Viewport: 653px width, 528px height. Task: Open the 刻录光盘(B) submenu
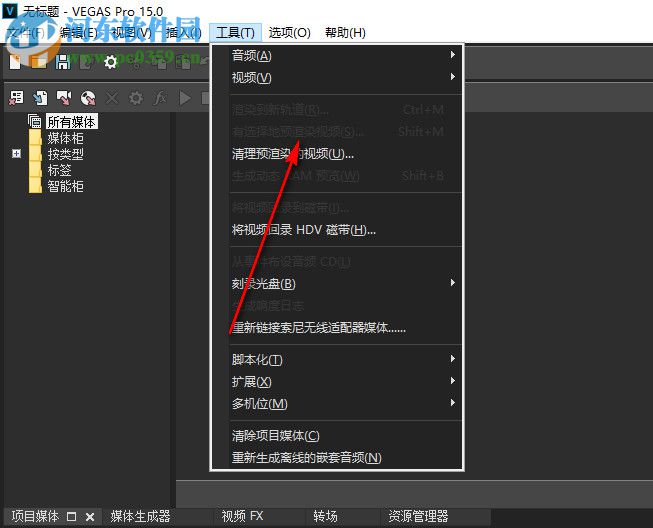click(344, 284)
